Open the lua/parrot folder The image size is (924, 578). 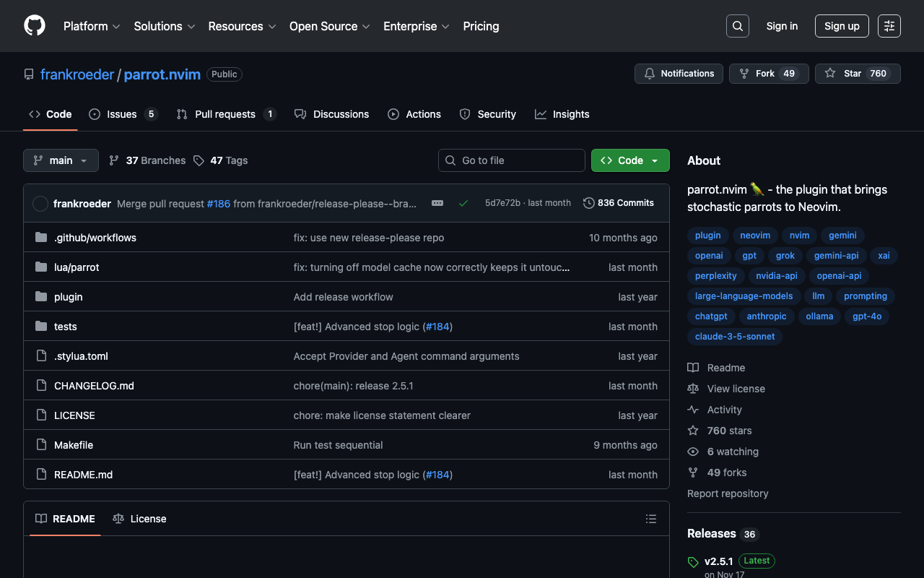click(x=77, y=267)
